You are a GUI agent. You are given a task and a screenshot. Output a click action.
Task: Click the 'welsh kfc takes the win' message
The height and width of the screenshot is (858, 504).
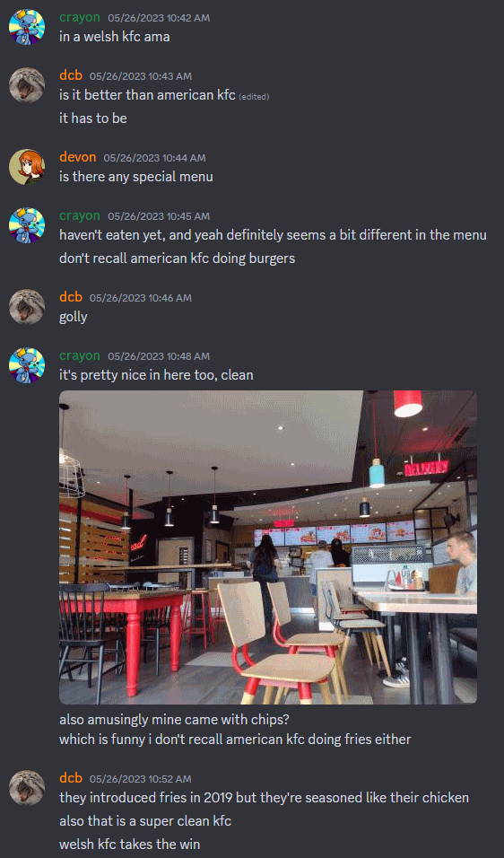click(129, 845)
